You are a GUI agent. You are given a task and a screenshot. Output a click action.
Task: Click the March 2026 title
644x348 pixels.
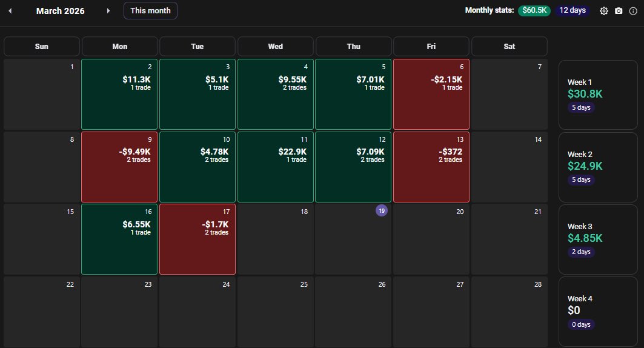61,11
